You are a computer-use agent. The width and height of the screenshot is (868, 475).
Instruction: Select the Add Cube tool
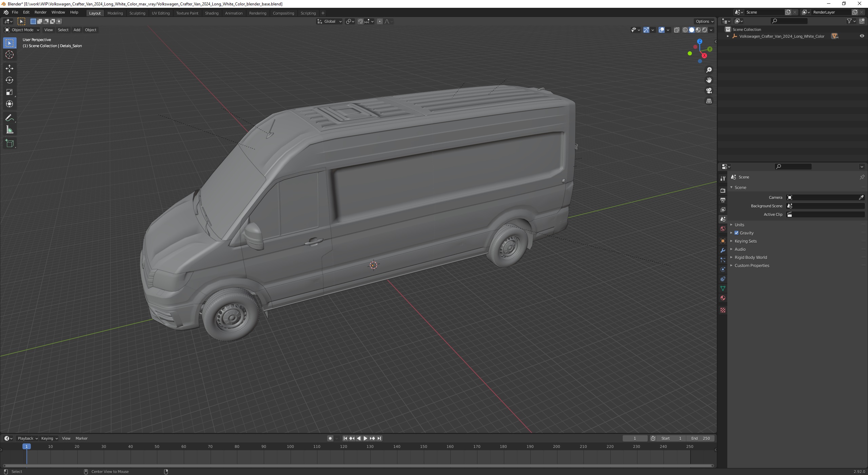[x=9, y=143]
